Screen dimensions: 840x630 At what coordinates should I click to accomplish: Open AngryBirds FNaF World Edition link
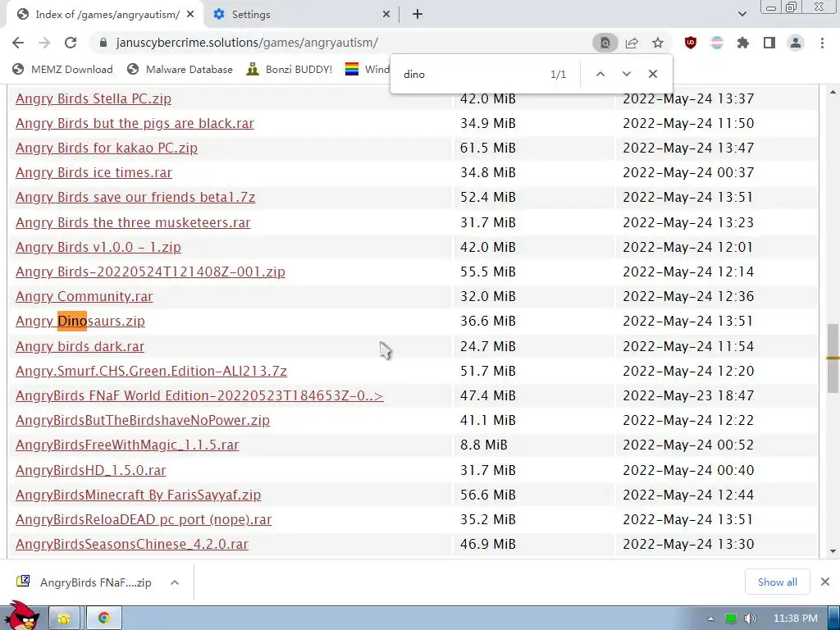pyautogui.click(x=199, y=395)
